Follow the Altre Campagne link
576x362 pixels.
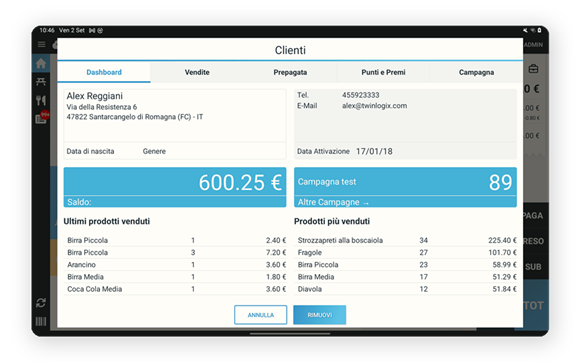[333, 202]
